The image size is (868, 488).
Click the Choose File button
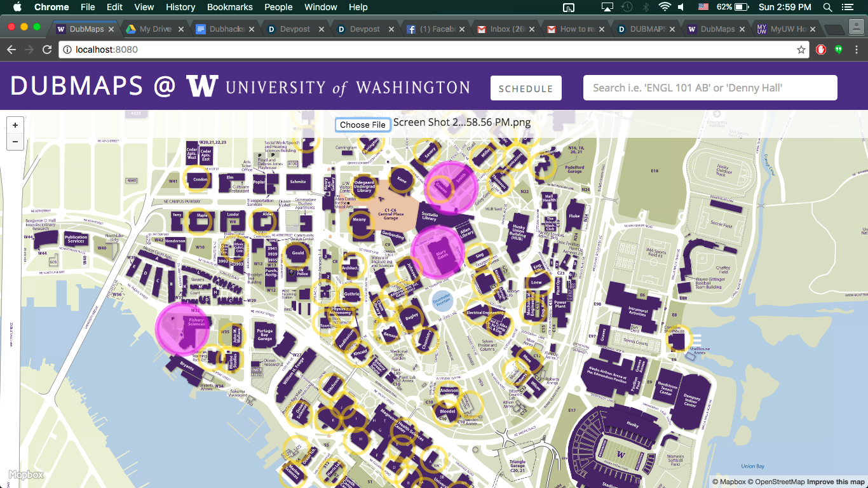(363, 125)
